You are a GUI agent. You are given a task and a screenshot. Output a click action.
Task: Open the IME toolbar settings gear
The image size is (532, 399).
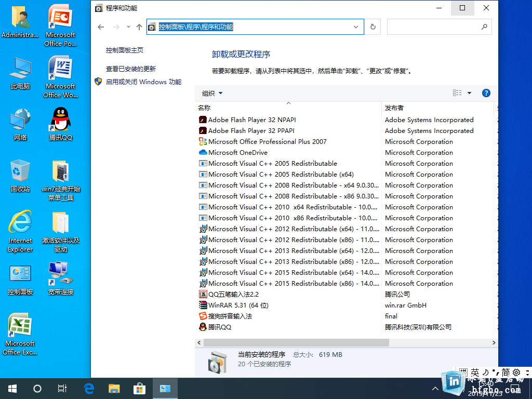pos(516,373)
